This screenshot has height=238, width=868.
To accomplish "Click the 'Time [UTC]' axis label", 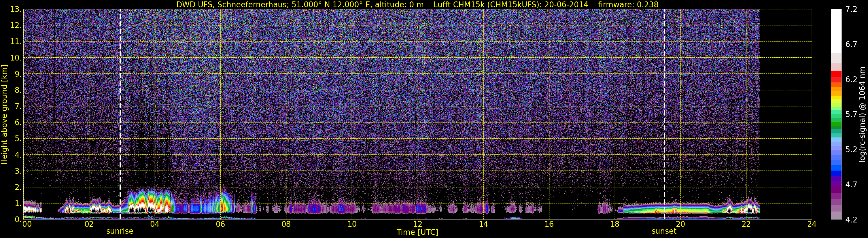I will 417,232.
